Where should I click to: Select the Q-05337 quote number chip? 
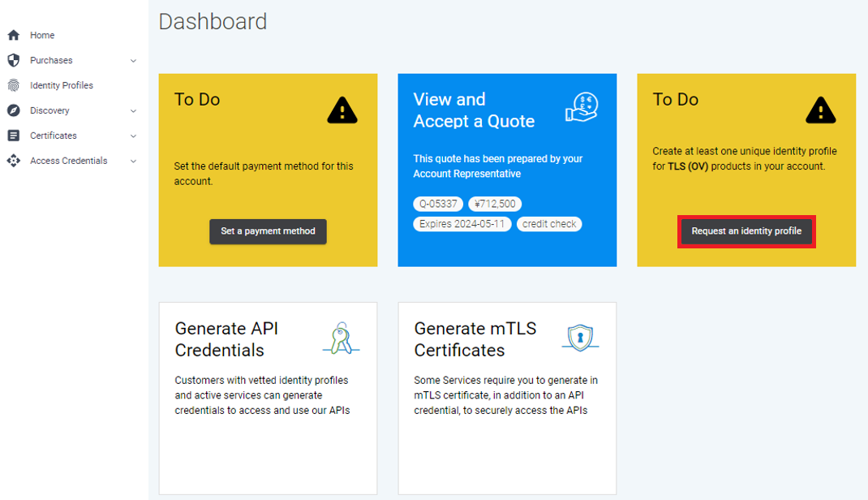pyautogui.click(x=438, y=204)
